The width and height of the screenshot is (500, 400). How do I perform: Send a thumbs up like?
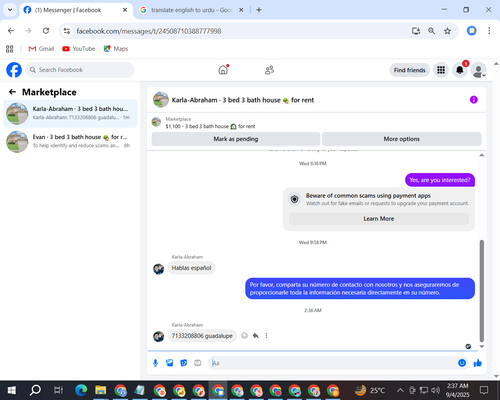point(478,363)
